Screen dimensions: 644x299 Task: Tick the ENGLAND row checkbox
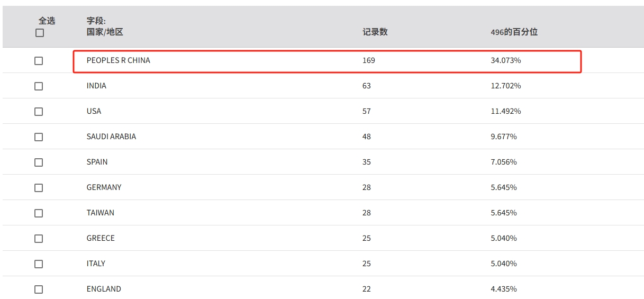tap(39, 289)
